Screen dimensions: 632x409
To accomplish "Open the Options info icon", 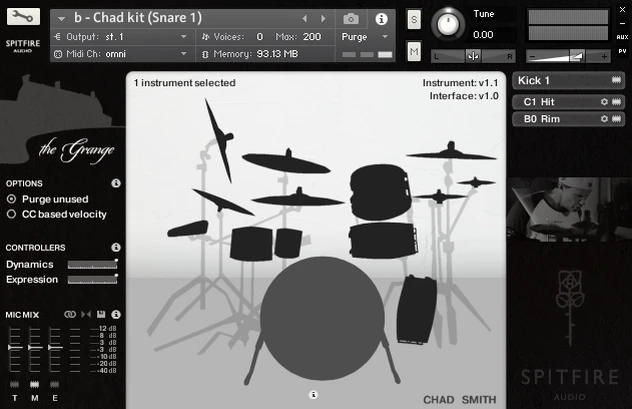I will pyautogui.click(x=116, y=184).
